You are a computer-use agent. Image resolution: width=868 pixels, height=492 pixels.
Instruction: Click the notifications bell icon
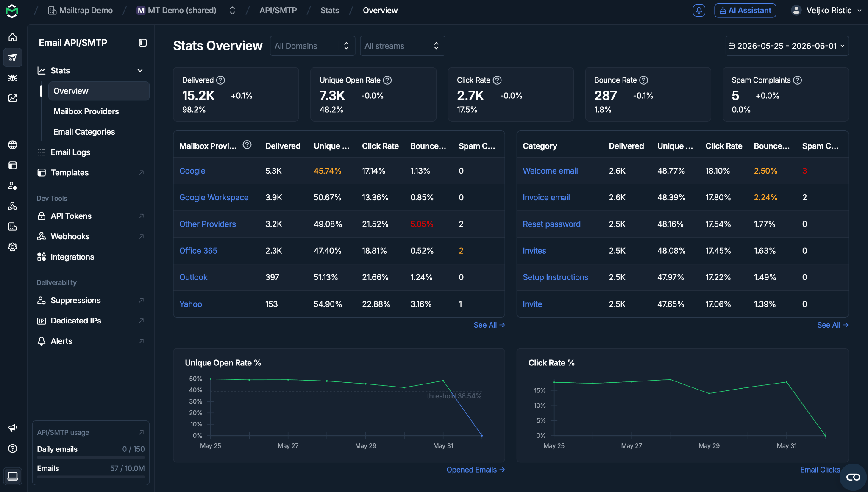pyautogui.click(x=699, y=11)
